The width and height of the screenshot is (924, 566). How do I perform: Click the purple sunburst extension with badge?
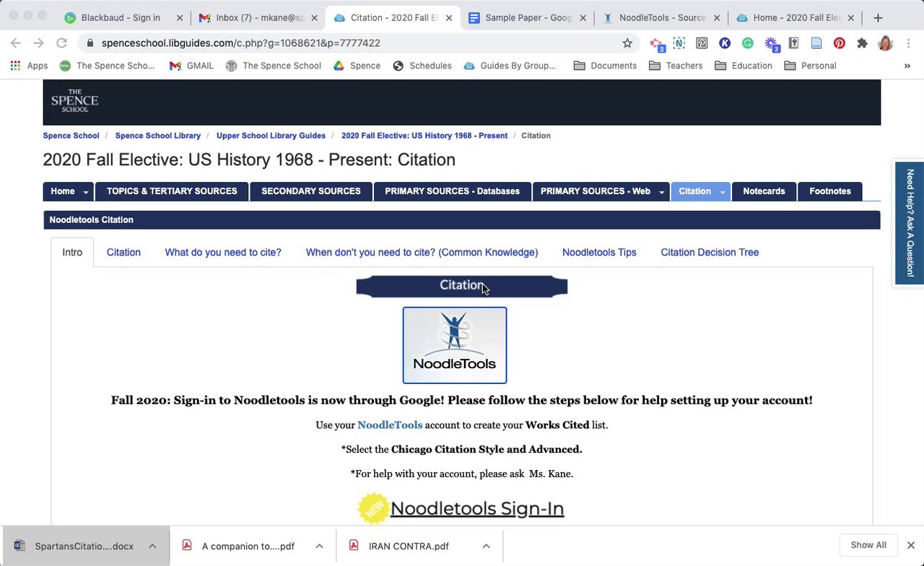click(771, 44)
